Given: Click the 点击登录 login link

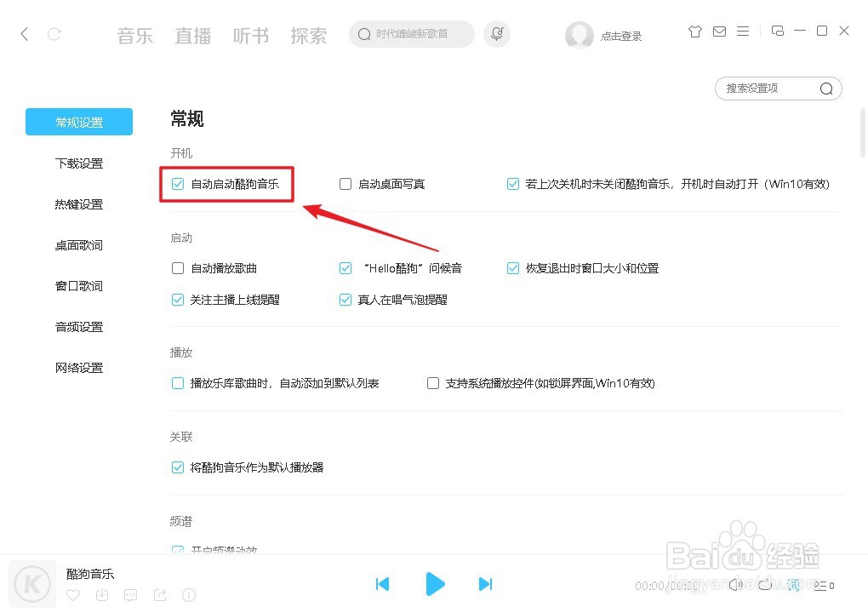Looking at the screenshot, I should pyautogui.click(x=621, y=37).
